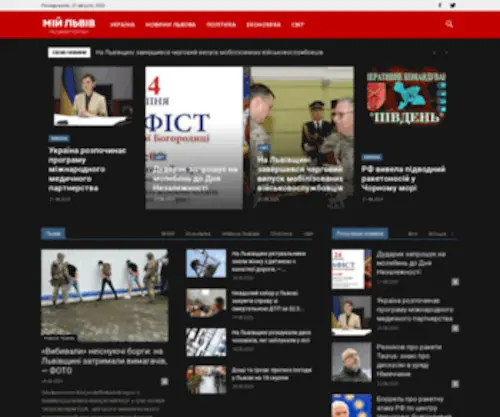Show previous ticker headline arrow
The image size is (500, 417).
pyautogui.click(x=434, y=53)
